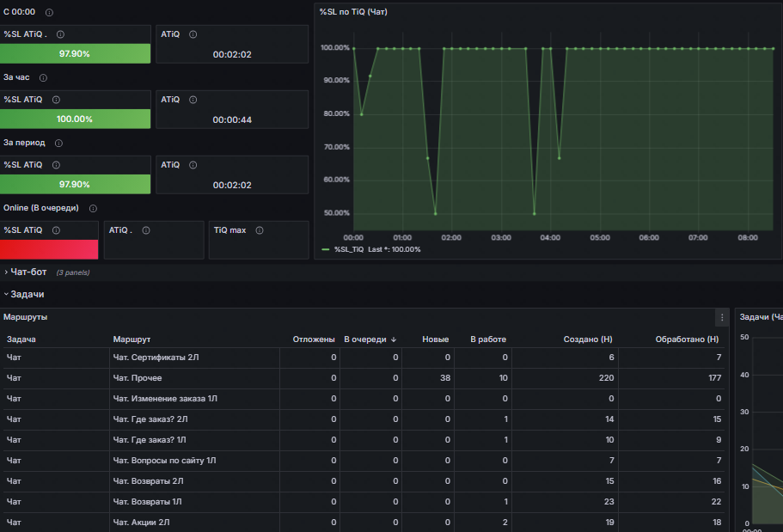
Task: Click info icon beside За период heading
Action: [59, 143]
